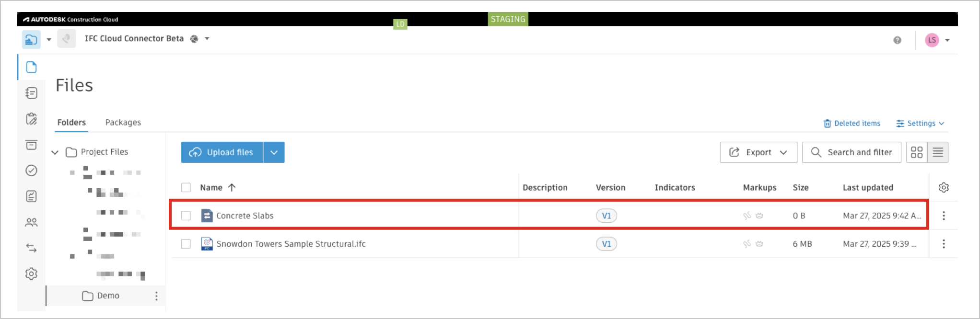This screenshot has height=319, width=980.
Task: Open the Settings dropdown
Action: click(921, 124)
